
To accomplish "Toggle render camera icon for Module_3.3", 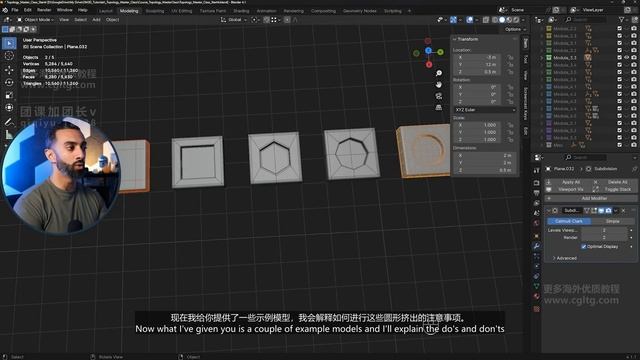I will pos(633,58).
